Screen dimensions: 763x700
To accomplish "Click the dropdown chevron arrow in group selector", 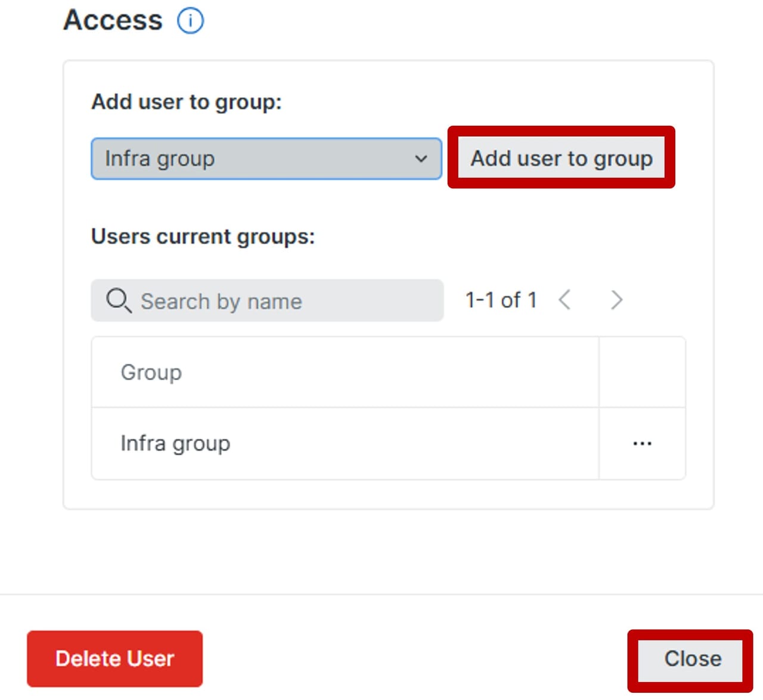I will click(x=421, y=159).
